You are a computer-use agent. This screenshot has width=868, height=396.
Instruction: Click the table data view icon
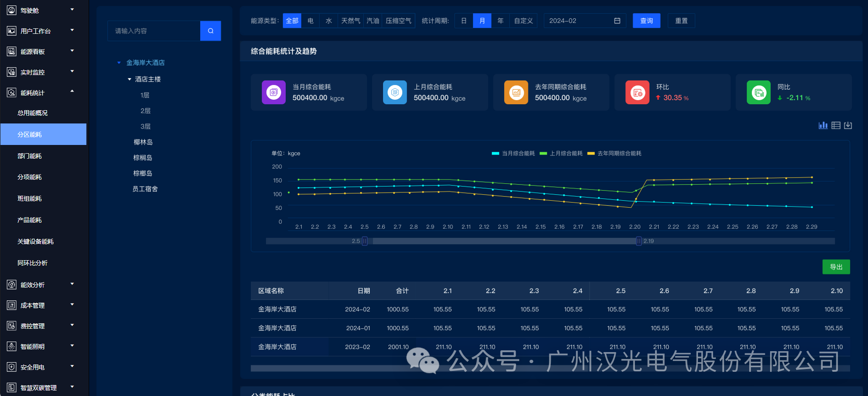point(836,125)
